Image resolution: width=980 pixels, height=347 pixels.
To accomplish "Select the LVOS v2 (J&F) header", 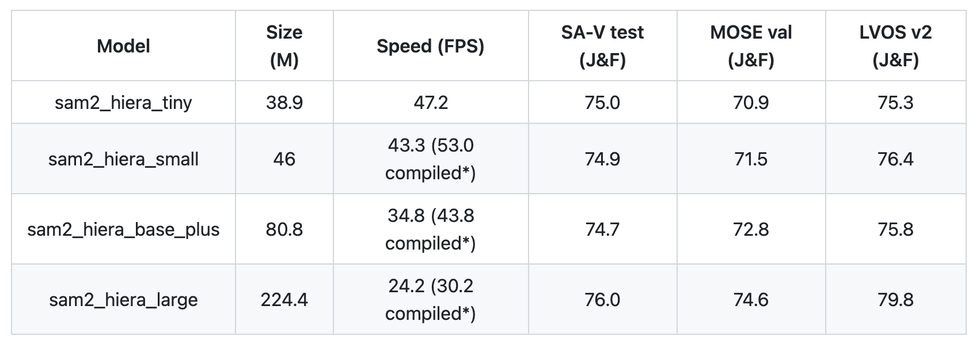I will coord(895,46).
